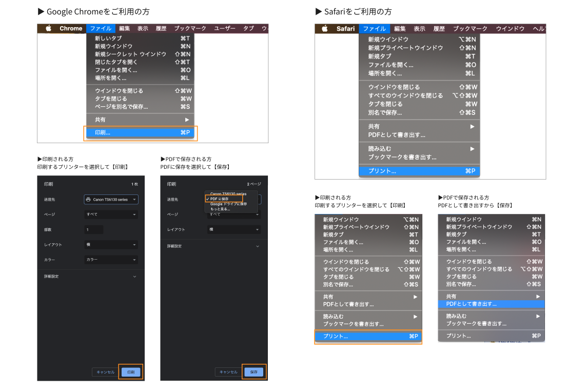
Task: Click the Safari app menu title
Action: [346, 29]
